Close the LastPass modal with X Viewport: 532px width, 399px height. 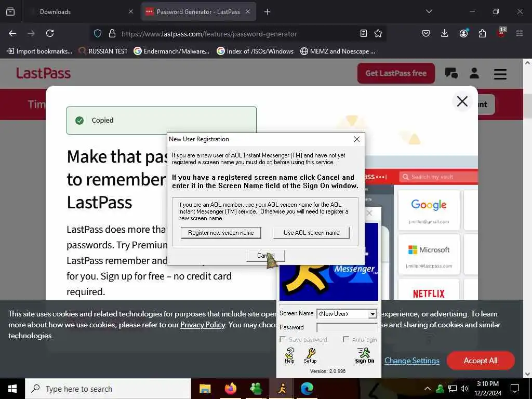click(x=462, y=101)
